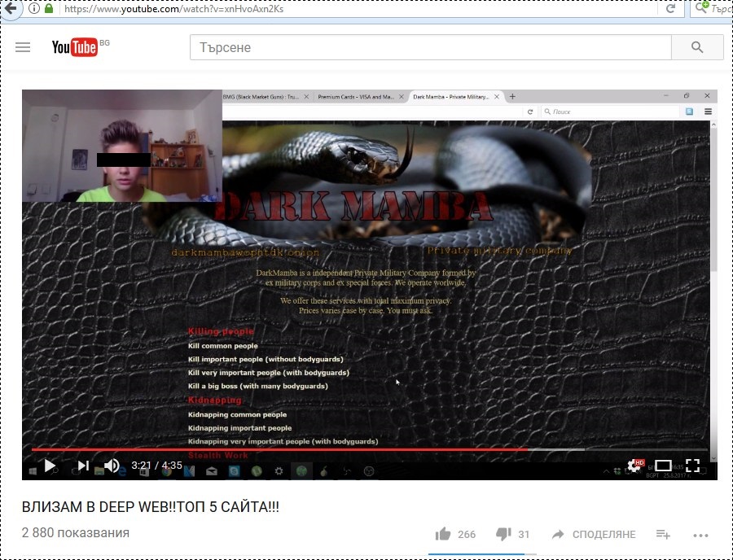This screenshot has width=733, height=560.
Task: View site info via the padlock icon
Action: pyautogui.click(x=49, y=9)
